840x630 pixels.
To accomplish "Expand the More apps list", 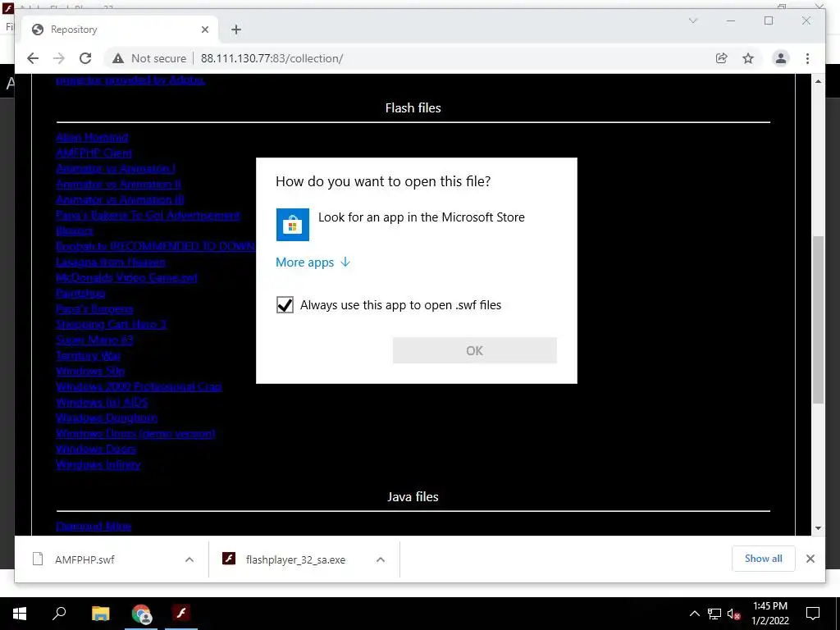I will (x=313, y=262).
